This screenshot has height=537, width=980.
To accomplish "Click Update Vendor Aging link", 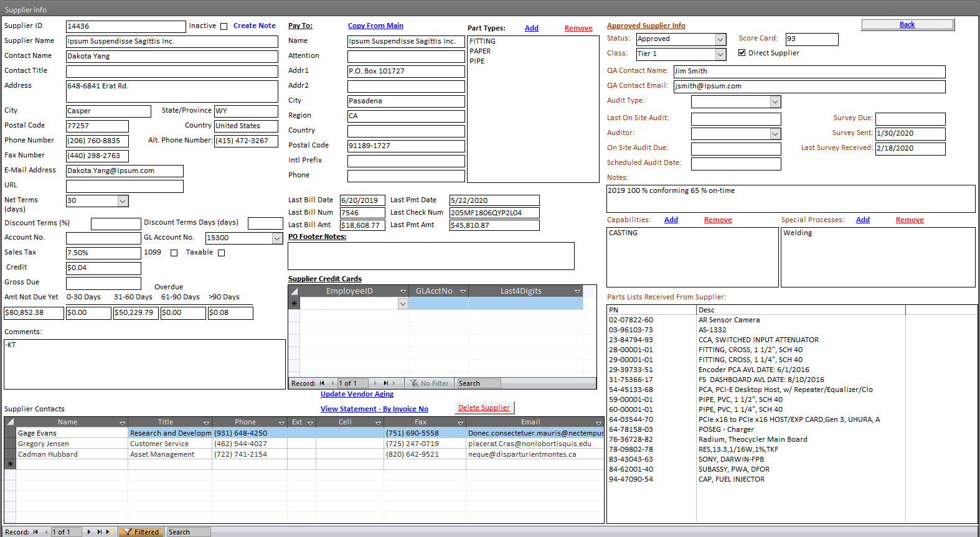I will coord(357,394).
